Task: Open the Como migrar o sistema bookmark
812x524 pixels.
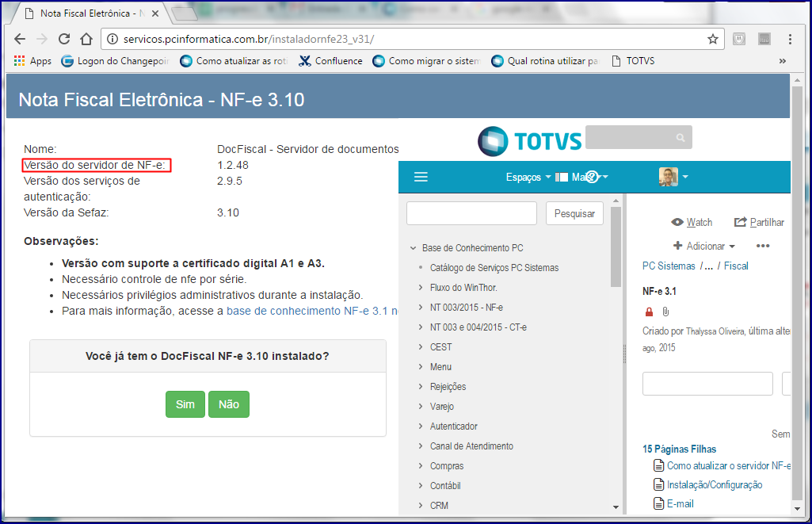Action: (427, 60)
